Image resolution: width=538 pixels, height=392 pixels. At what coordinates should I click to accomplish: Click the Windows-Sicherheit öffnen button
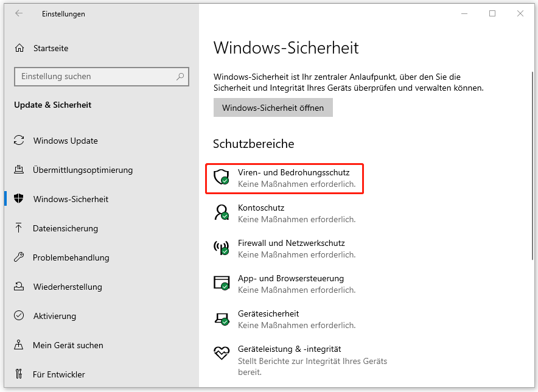273,107
